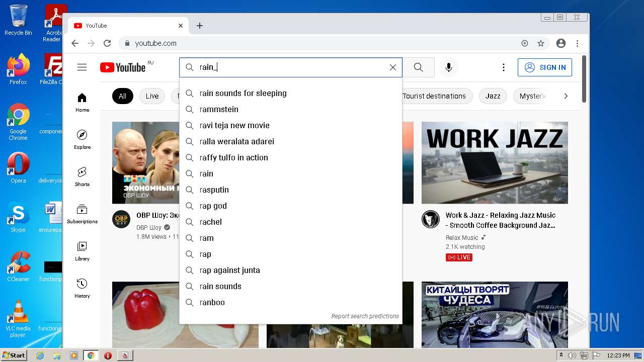644x362 pixels.
Task: Open Library in the sidebar
Action: click(x=82, y=251)
